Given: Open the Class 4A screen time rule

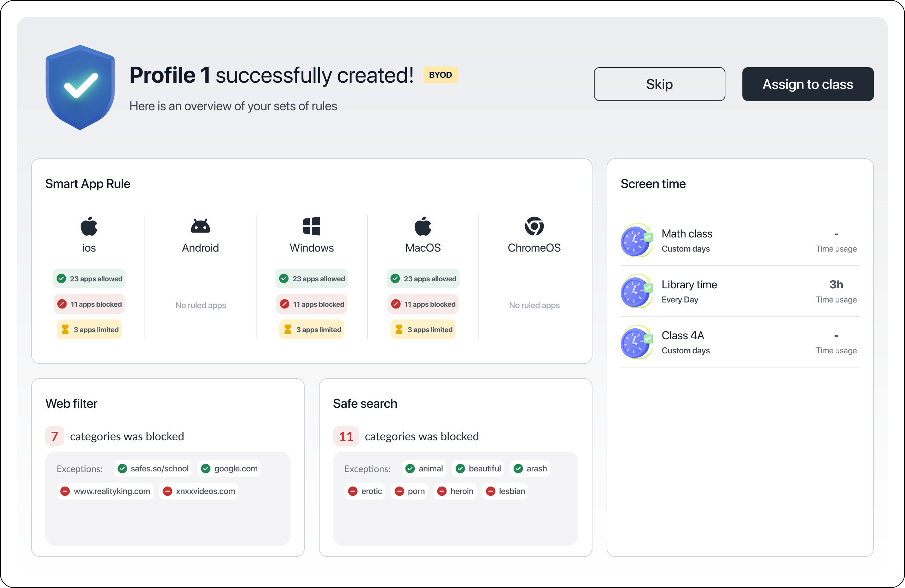Looking at the screenshot, I should tap(740, 342).
